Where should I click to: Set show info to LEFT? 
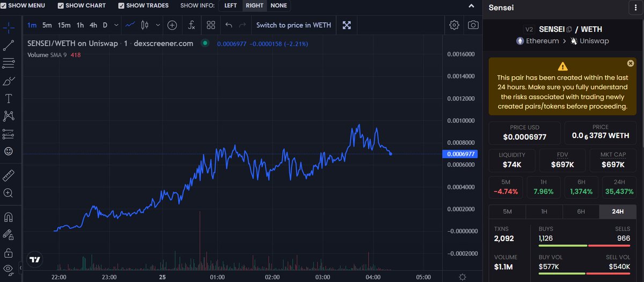(230, 5)
